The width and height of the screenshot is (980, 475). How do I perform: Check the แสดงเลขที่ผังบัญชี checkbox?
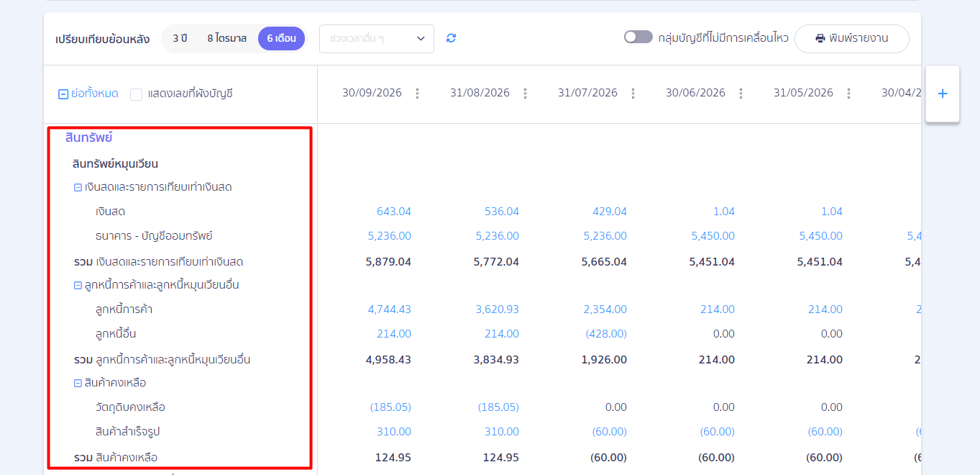tap(136, 94)
